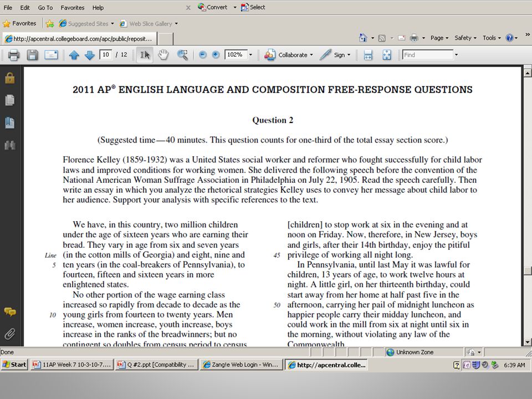Image resolution: width=532 pixels, height=399 pixels.
Task: Open the Security lock panel in sidebar
Action: [x=10, y=78]
